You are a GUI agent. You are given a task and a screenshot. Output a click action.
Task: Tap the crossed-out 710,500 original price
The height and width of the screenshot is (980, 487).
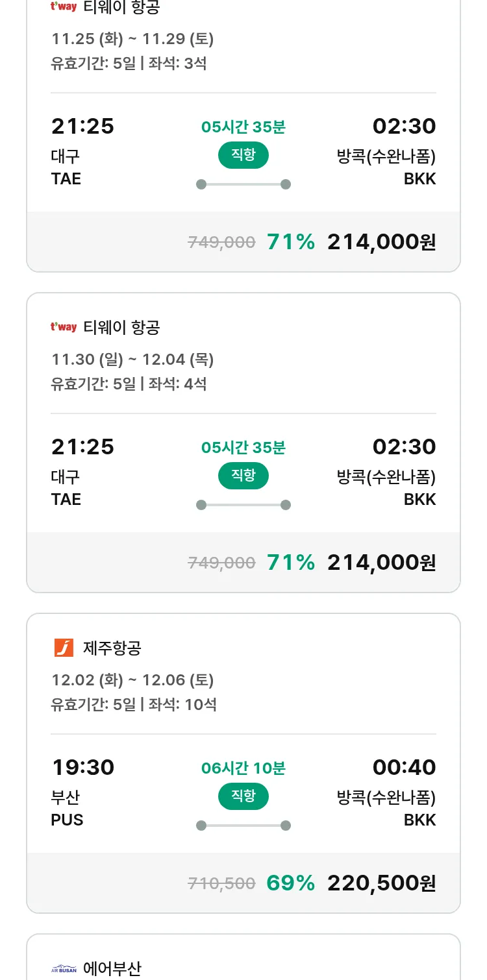[221, 883]
